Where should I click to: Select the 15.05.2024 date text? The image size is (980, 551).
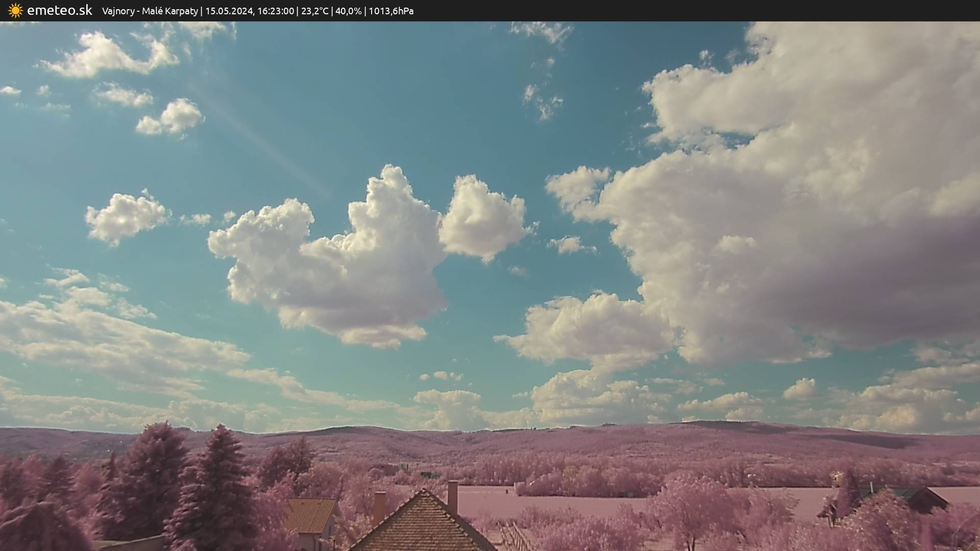pos(229,11)
